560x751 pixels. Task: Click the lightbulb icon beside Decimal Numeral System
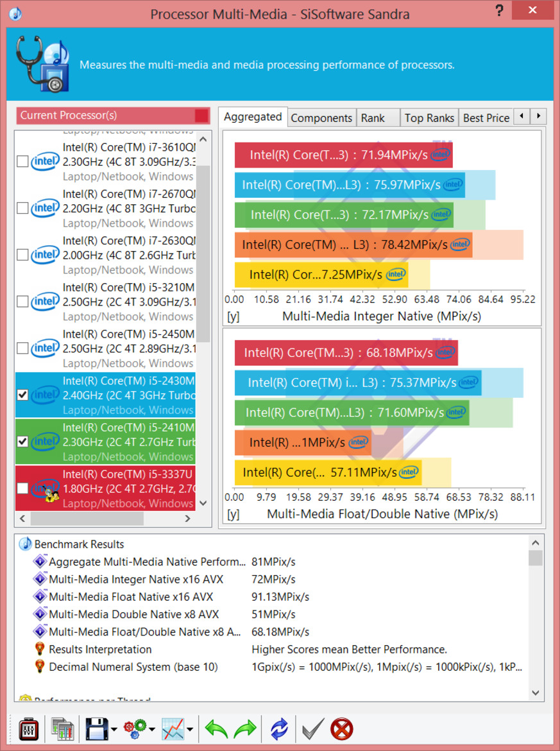click(40, 667)
